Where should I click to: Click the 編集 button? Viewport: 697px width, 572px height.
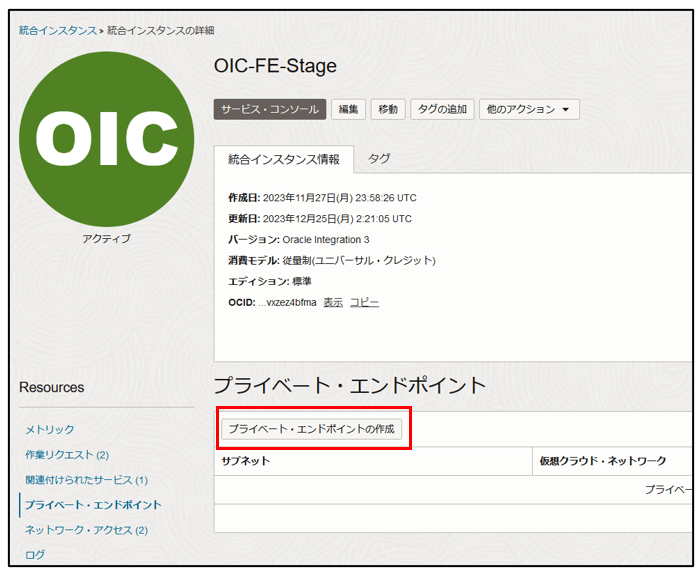(348, 109)
